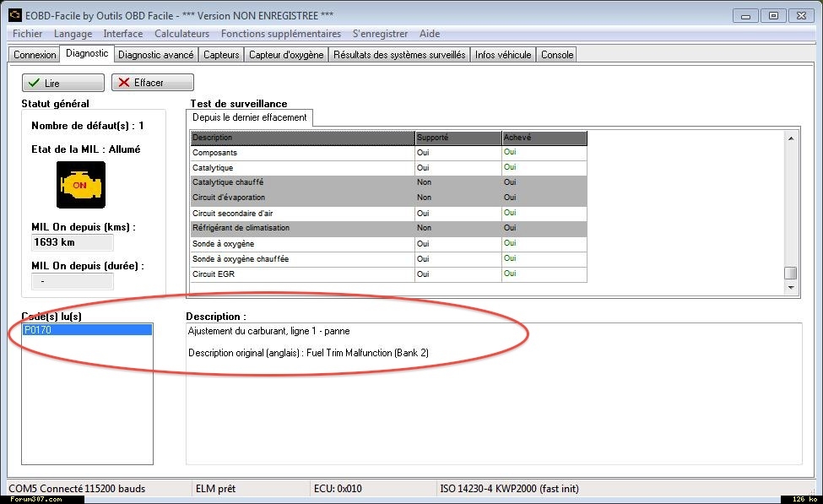Click the green checkmark icon on Lire
Screen dimensions: 823x504
(34, 83)
